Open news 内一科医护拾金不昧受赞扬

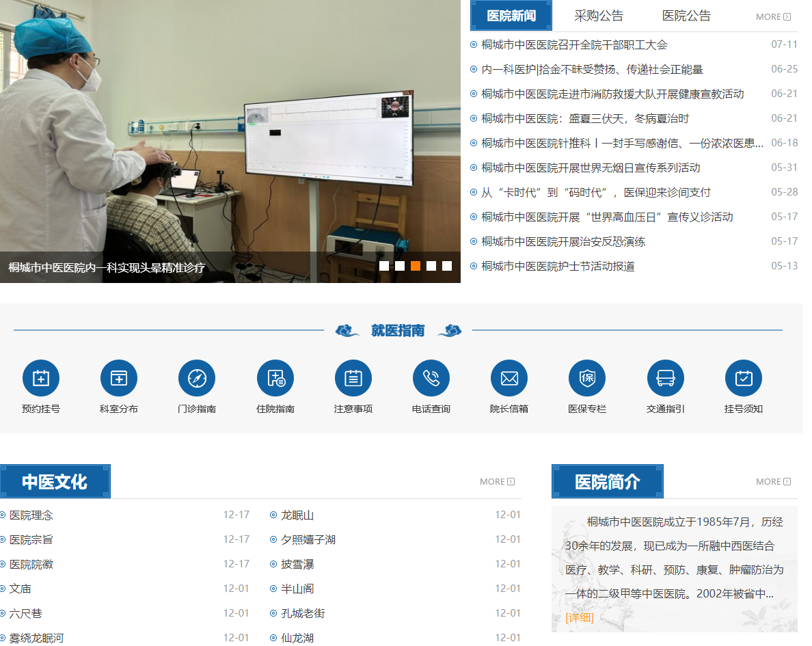coord(592,69)
